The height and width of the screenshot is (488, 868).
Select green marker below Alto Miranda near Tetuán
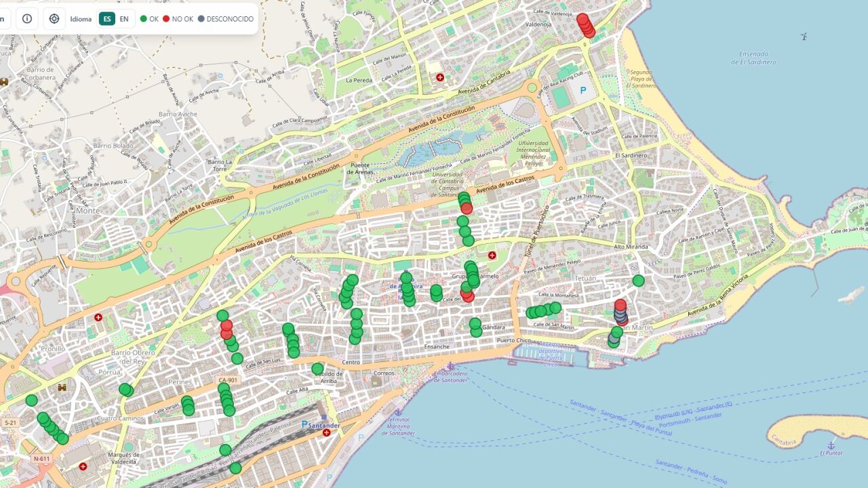tap(638, 281)
